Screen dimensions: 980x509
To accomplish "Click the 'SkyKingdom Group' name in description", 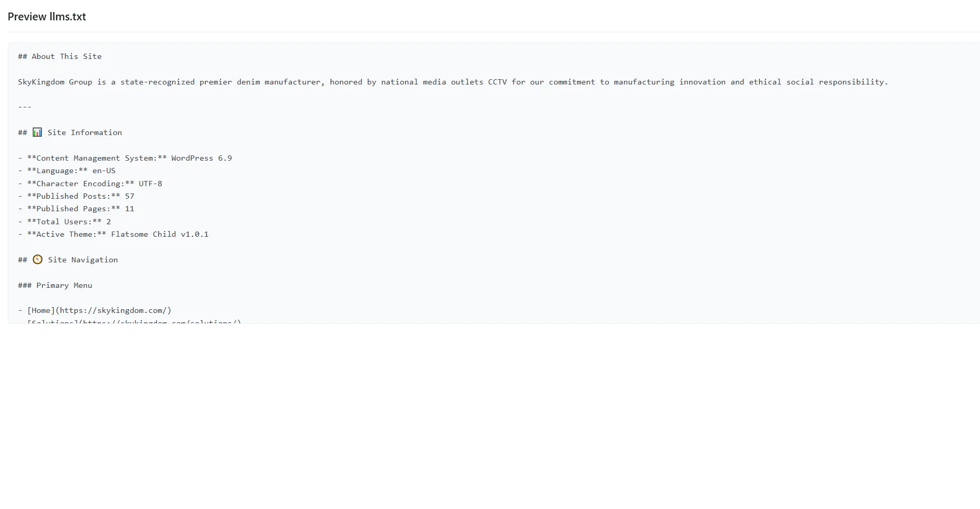I will [x=55, y=82].
